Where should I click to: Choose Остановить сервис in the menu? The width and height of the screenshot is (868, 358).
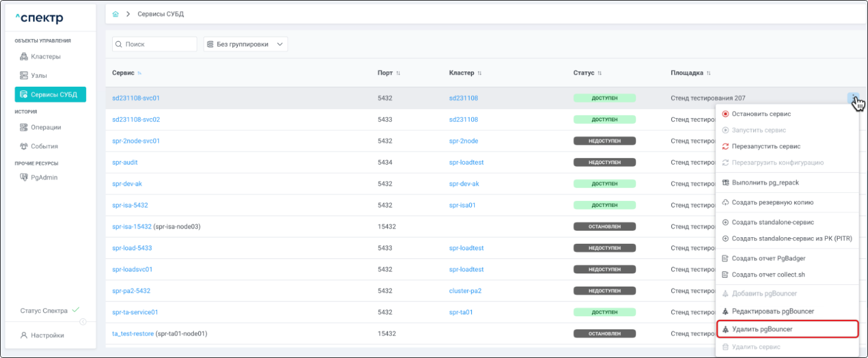point(761,114)
